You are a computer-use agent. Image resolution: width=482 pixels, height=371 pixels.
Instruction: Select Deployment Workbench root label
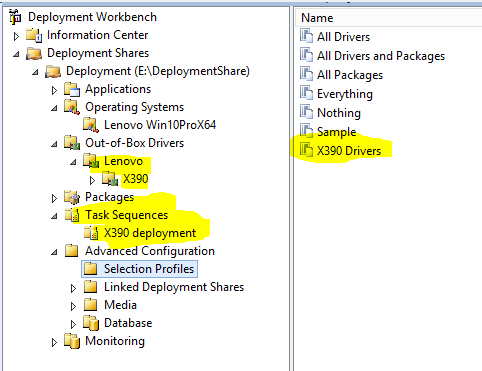pos(92,17)
